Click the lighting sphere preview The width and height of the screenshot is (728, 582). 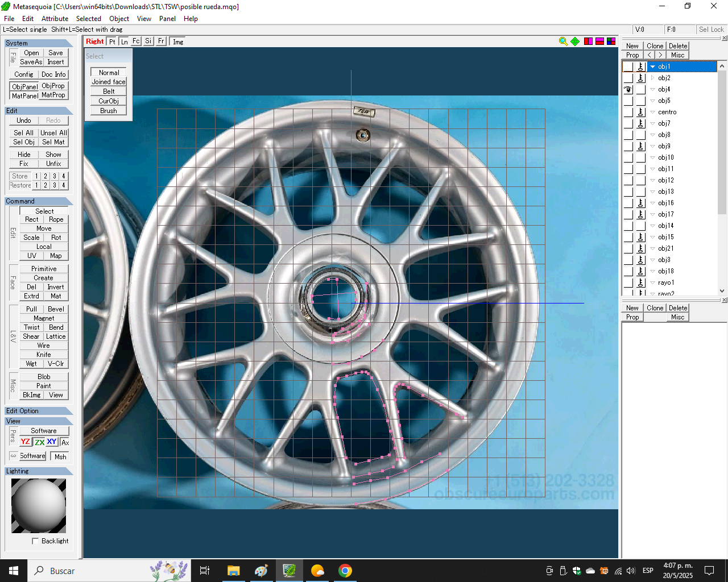tap(39, 505)
